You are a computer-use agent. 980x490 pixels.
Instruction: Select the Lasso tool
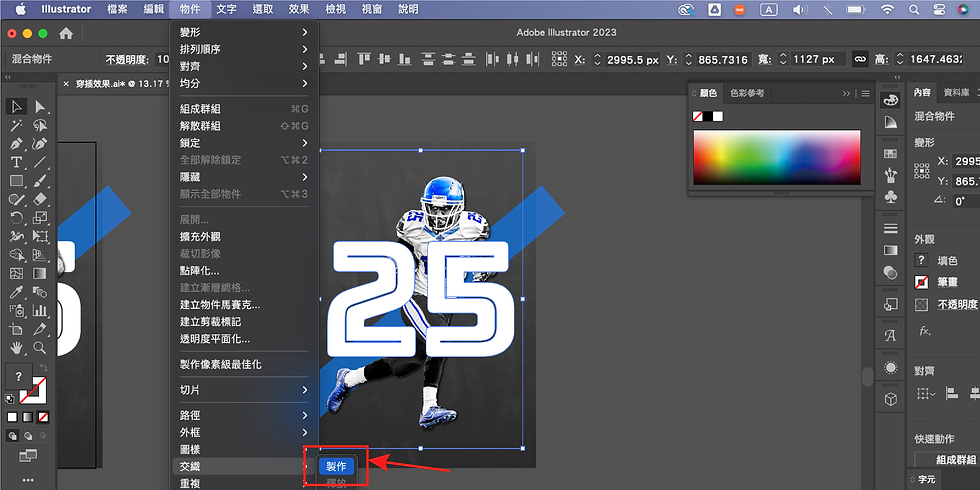(40, 125)
